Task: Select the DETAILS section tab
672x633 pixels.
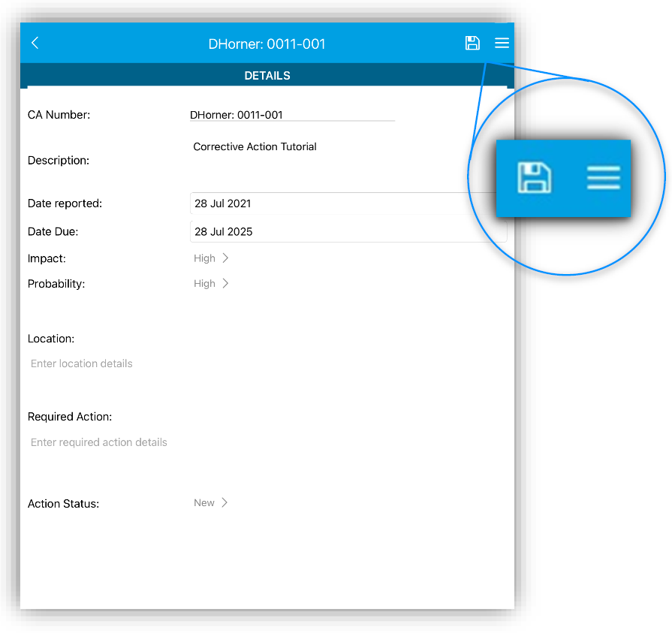Action: click(x=267, y=76)
